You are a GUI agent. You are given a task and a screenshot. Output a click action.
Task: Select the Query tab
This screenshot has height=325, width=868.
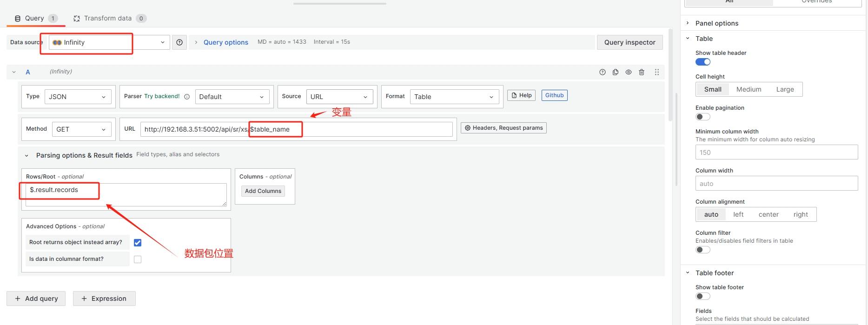34,18
